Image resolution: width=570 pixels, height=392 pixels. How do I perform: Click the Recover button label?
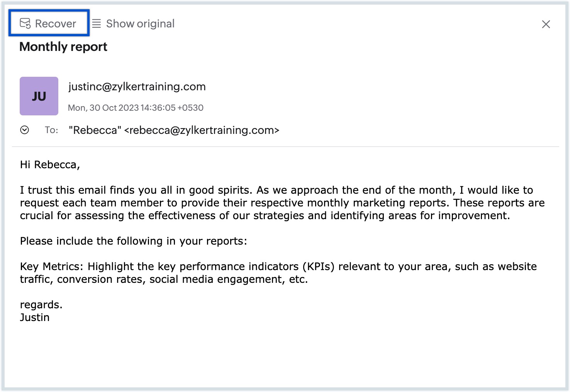56,24
